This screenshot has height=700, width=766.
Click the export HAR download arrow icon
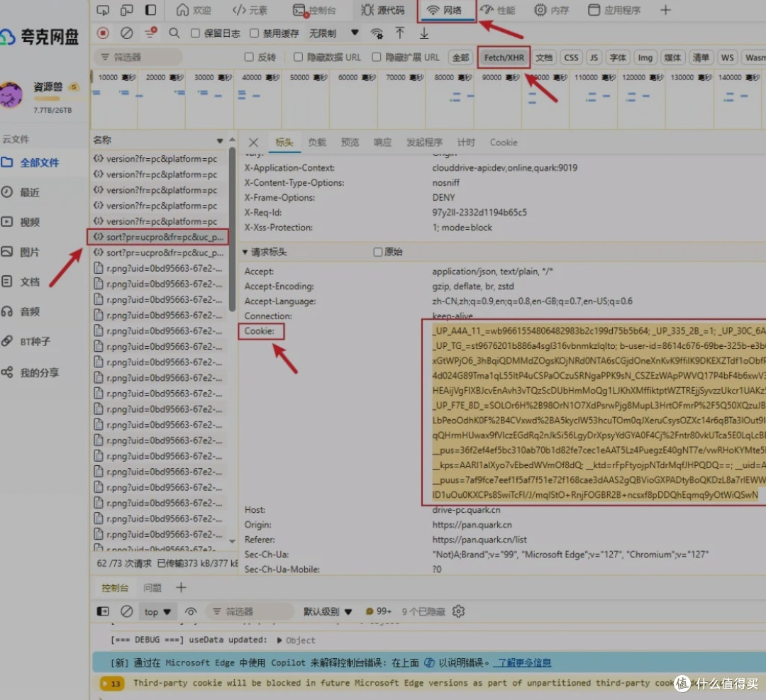pos(424,33)
